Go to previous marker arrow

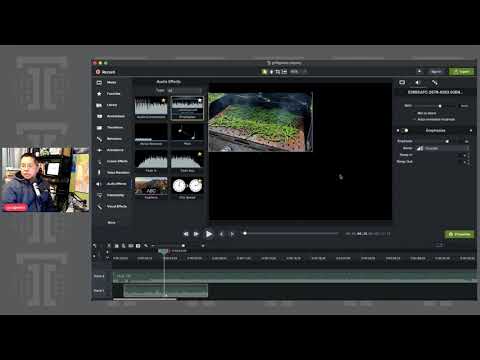(x=222, y=234)
